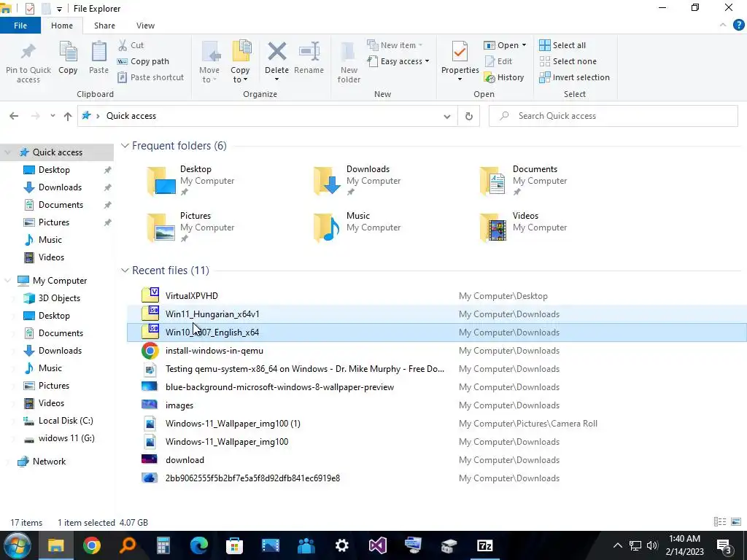The image size is (747, 560).
Task: Open Calculator from the taskbar
Action: coord(163,545)
